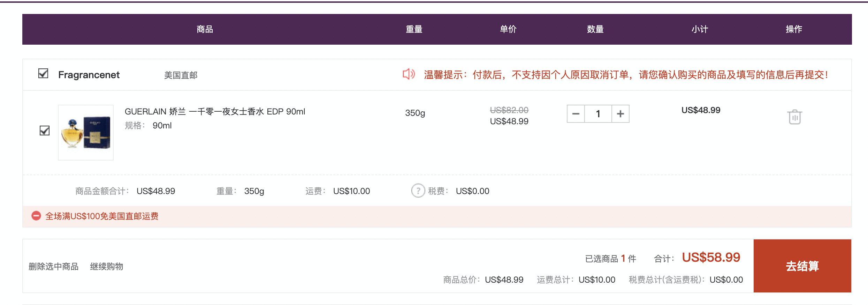Increase quantity with the plus button
This screenshot has width=868, height=305.
(620, 114)
